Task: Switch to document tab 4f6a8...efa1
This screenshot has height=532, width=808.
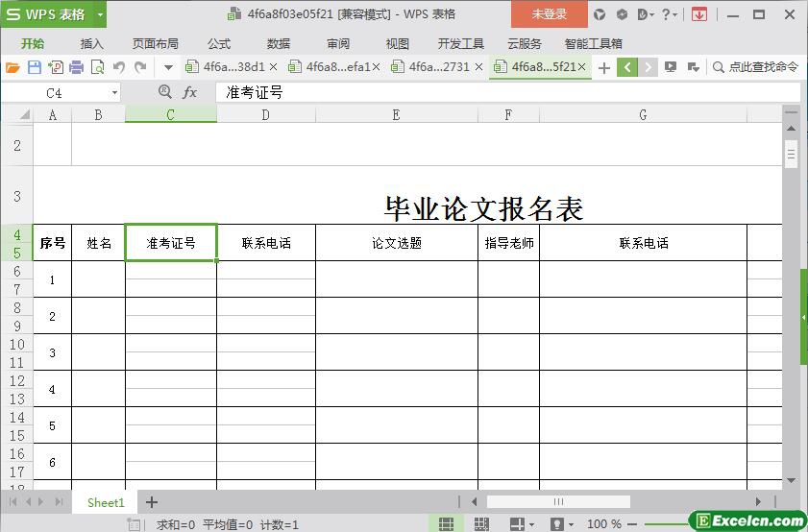Action: (x=331, y=67)
